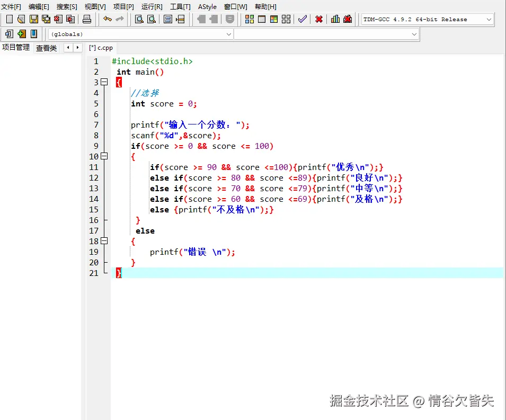Click the greyed Redo arrow
The image size is (506, 420).
click(x=120, y=20)
